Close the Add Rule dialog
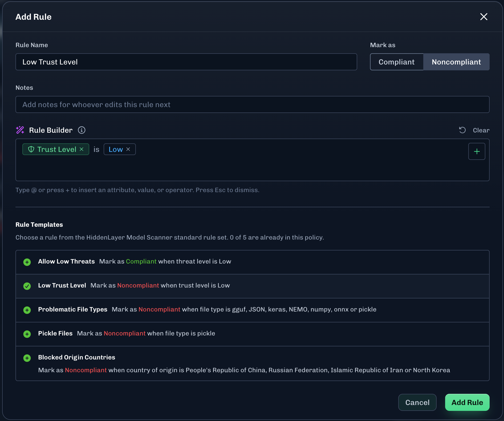The width and height of the screenshot is (504, 421). [x=484, y=17]
